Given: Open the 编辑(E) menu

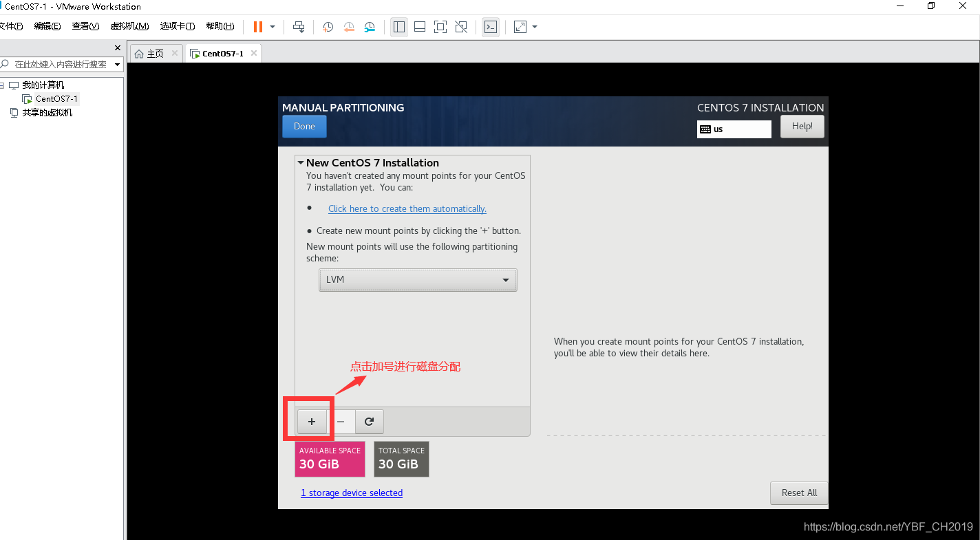Looking at the screenshot, I should click(47, 26).
